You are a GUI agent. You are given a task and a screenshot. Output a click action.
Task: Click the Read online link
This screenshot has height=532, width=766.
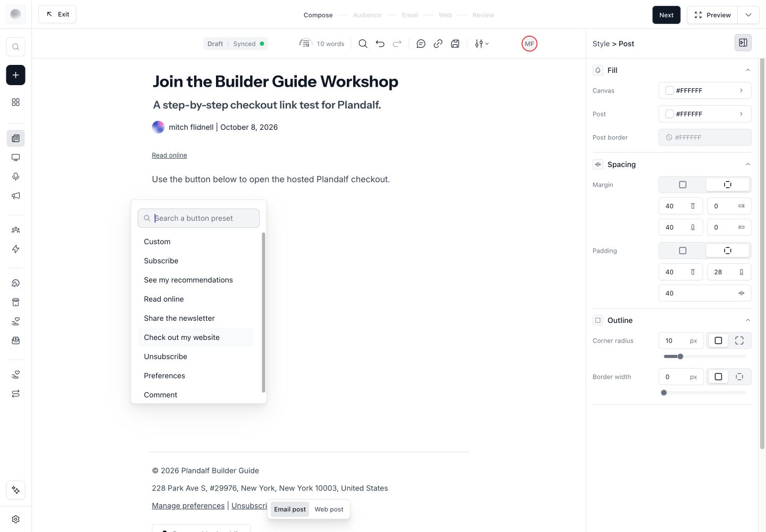point(169,155)
